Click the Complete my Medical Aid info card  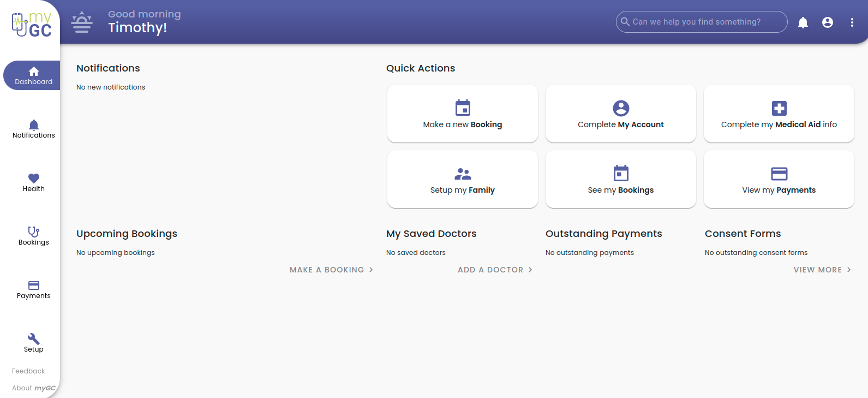779,114
